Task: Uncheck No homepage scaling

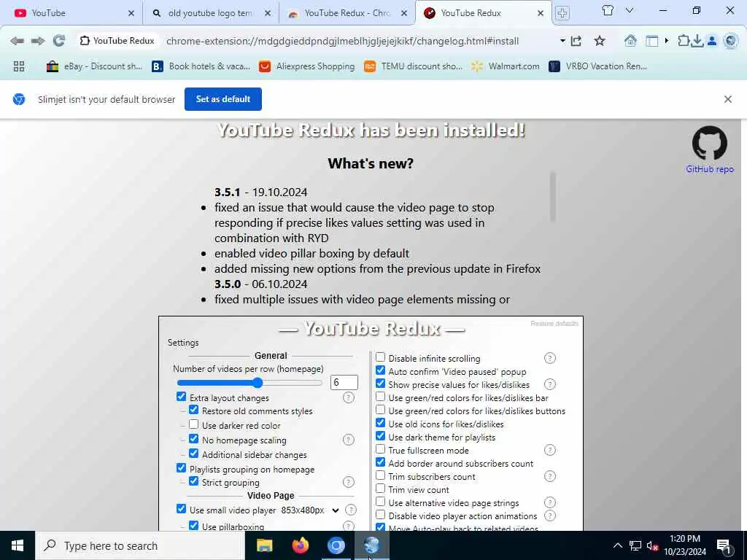Action: [x=193, y=438]
